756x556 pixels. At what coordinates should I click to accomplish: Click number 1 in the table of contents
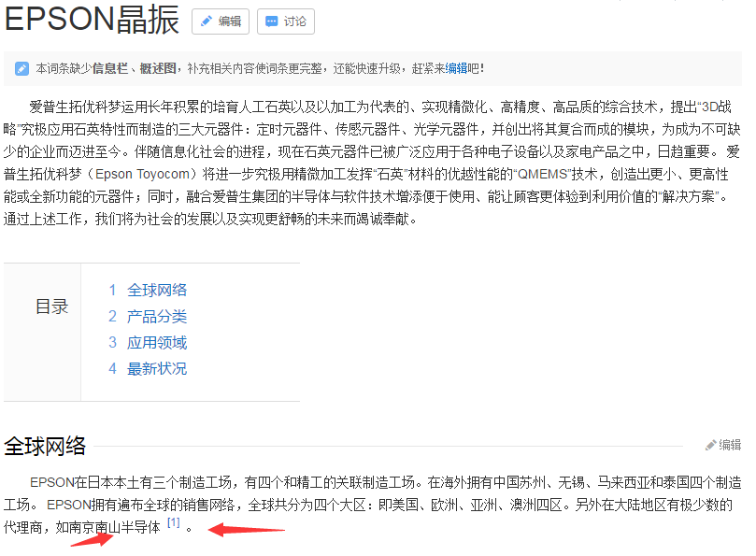pyautogui.click(x=112, y=290)
